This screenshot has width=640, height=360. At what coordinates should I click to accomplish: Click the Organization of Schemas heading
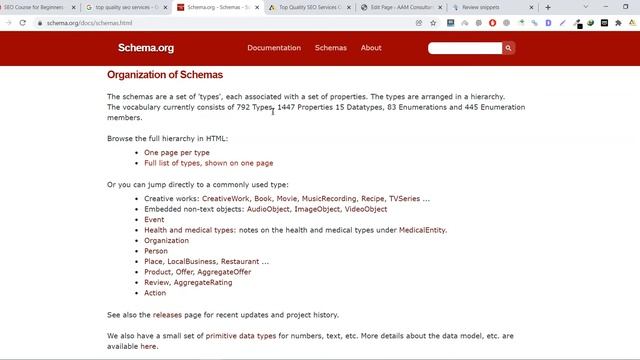pos(165,75)
